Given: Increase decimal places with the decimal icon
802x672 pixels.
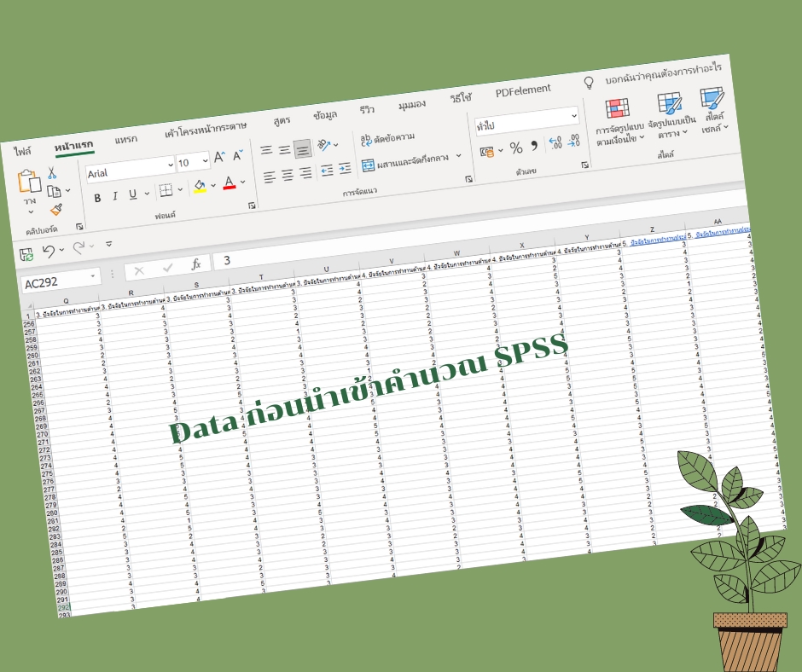Looking at the screenshot, I should [x=555, y=141].
